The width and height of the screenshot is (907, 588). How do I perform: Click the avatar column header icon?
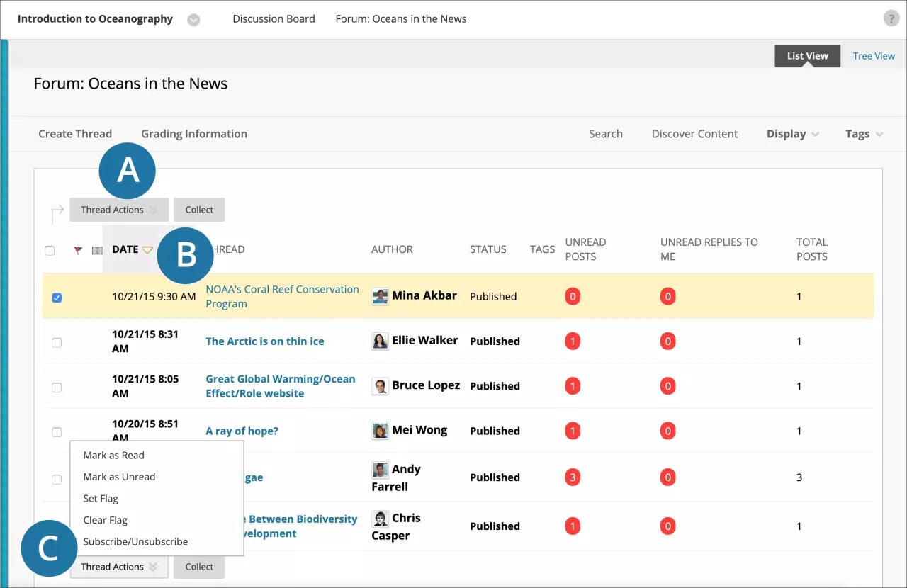[97, 249]
